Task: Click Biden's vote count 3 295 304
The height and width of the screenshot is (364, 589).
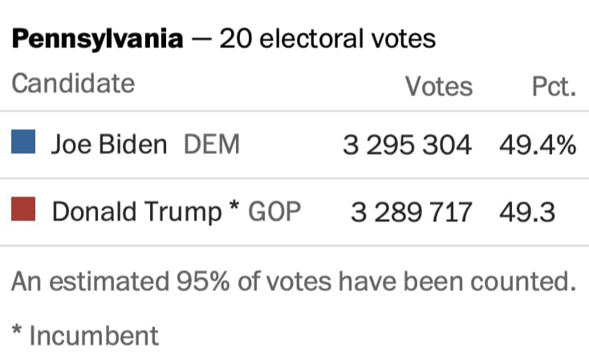Action: (x=407, y=145)
